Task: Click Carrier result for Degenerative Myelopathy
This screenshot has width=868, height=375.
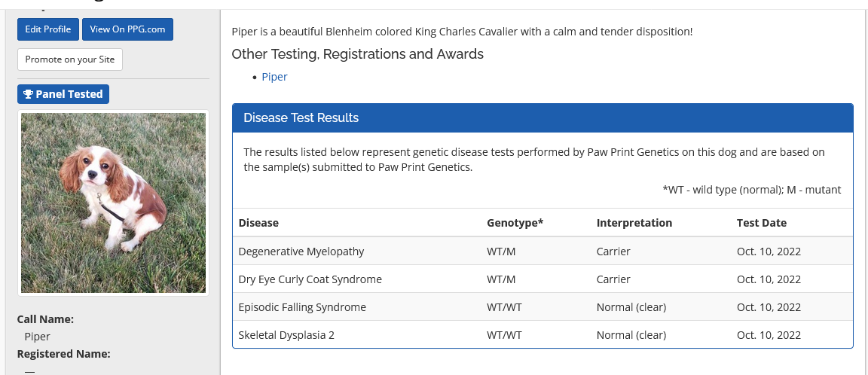Action: coord(613,252)
